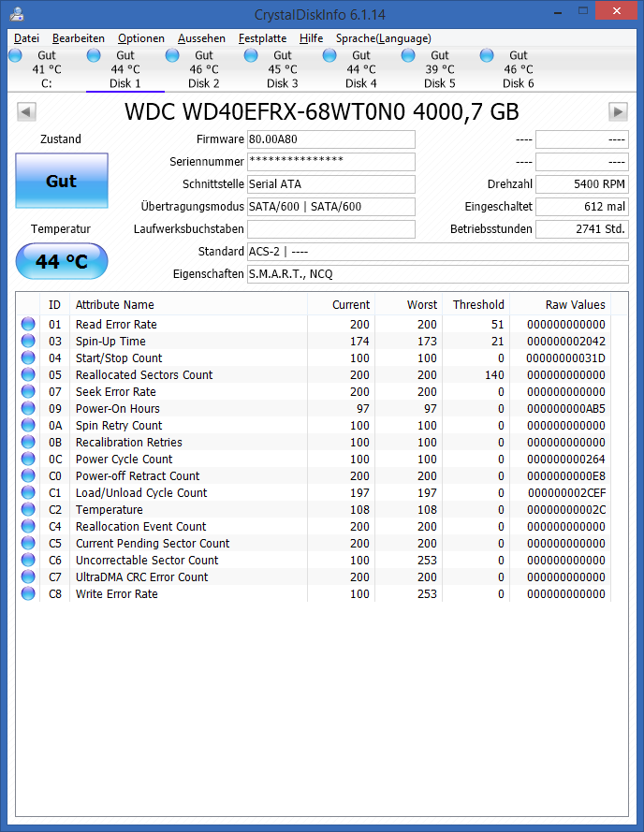Switch to the Disk 4 tab label
Viewport: 644px width, 832px height.
pyautogui.click(x=361, y=83)
